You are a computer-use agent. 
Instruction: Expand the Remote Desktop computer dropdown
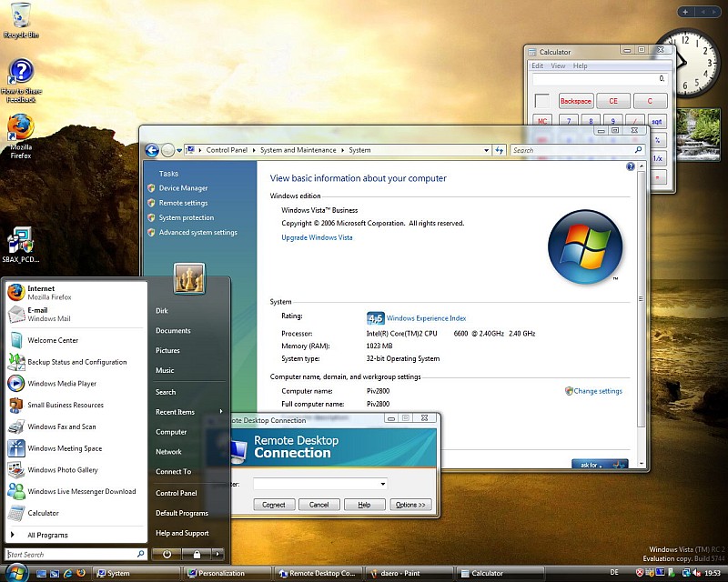coord(383,484)
